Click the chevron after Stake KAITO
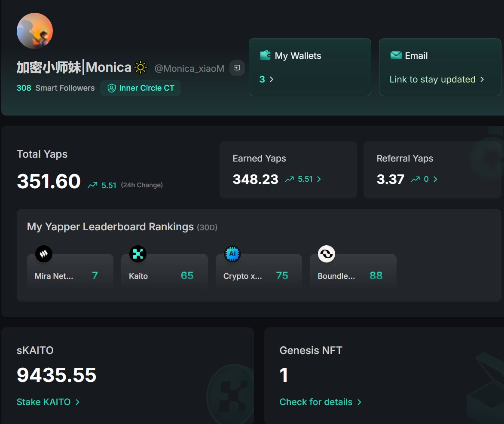This screenshot has height=424, width=504. click(77, 402)
